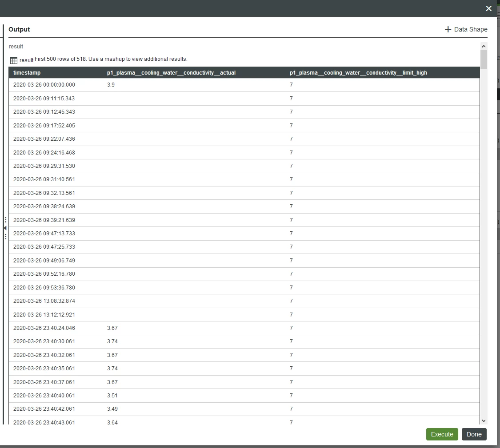Select timestamp 2020-03-26 23:40:42.061
The width and height of the screenshot is (500, 448).
point(44,409)
